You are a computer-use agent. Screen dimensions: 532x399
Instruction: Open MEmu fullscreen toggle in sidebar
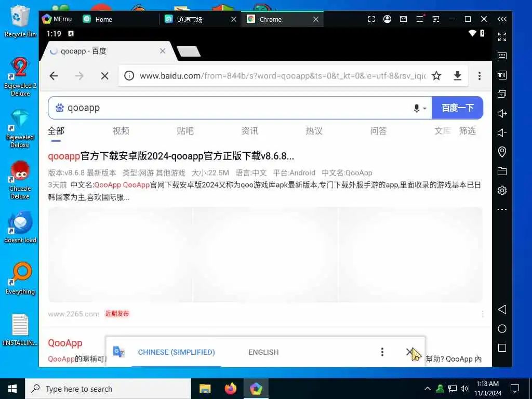tap(502, 37)
